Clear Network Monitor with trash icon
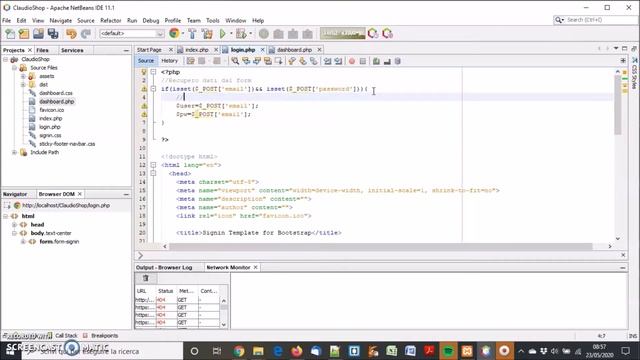 146,278
